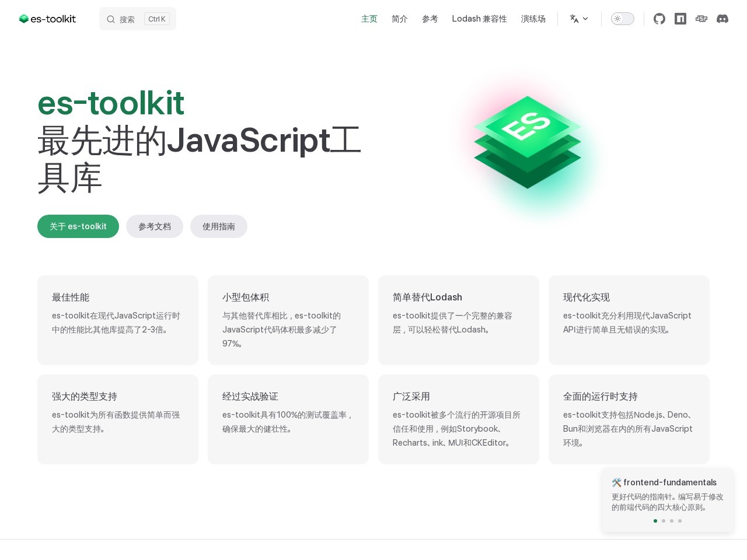Open the GitHub repository icon
Image resolution: width=747 pixels, height=560 pixels.
(659, 19)
